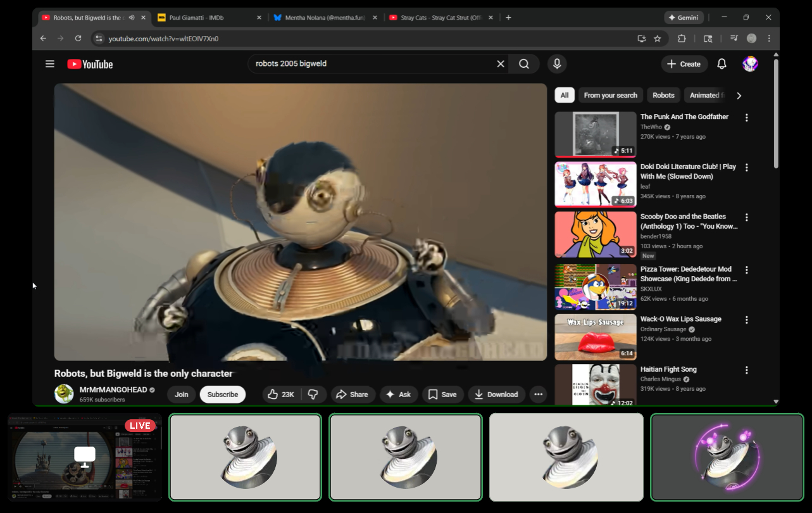Screen dimensions: 812x513
Task: Bookmark this page with the star icon
Action: (x=658, y=39)
